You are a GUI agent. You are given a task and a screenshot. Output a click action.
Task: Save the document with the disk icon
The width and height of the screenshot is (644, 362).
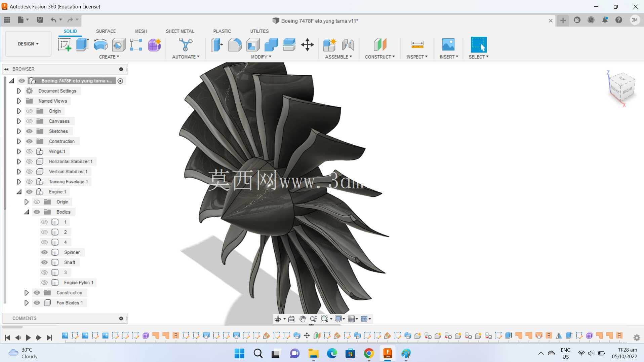click(x=40, y=20)
